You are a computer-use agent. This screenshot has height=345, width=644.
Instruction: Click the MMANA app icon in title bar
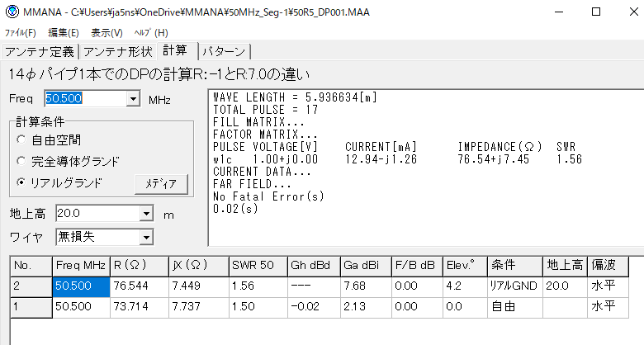coord(11,12)
